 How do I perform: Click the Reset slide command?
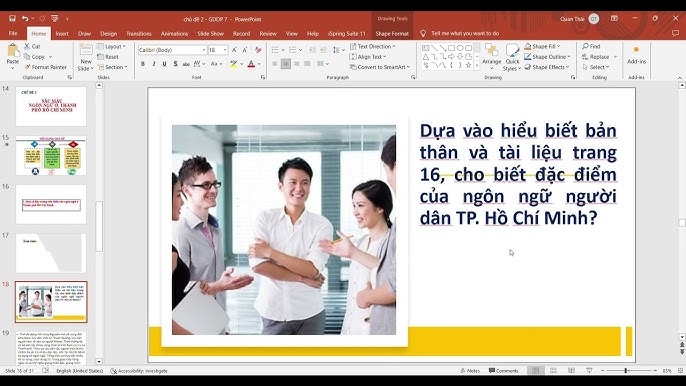tap(108, 56)
